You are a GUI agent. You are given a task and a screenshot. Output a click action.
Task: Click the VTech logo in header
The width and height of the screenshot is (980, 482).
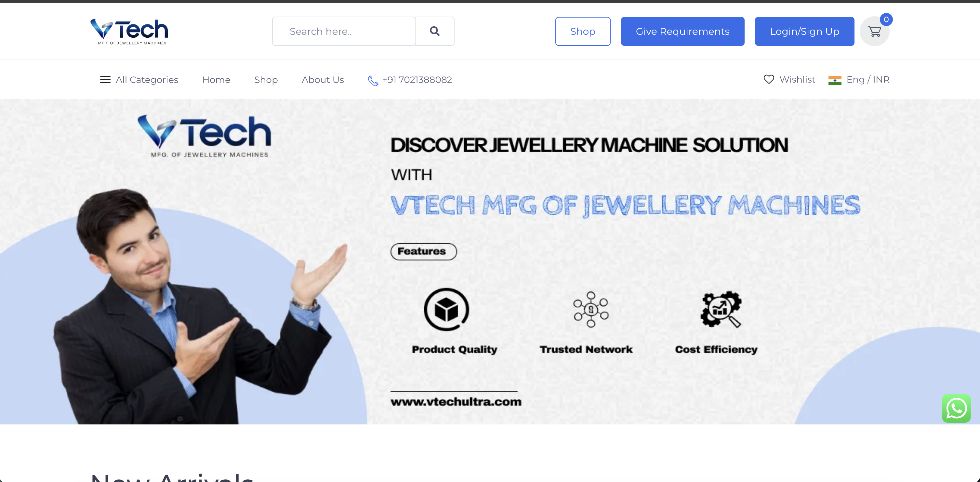pyautogui.click(x=129, y=32)
